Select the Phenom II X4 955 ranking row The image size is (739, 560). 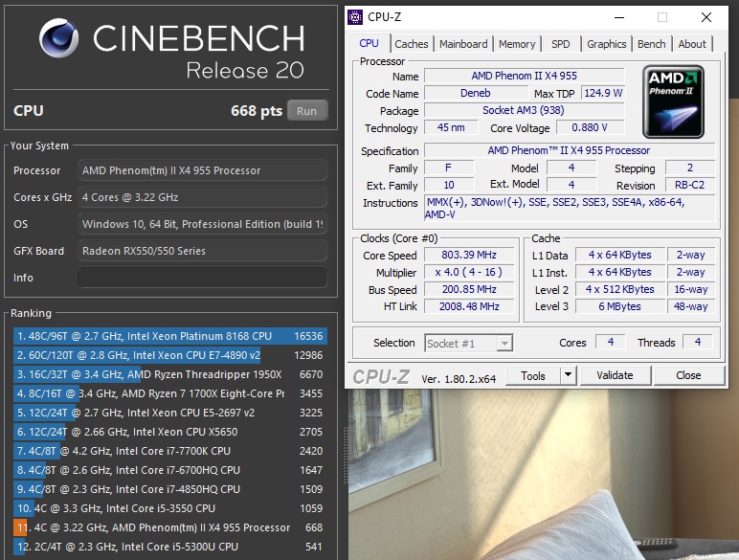click(x=170, y=527)
